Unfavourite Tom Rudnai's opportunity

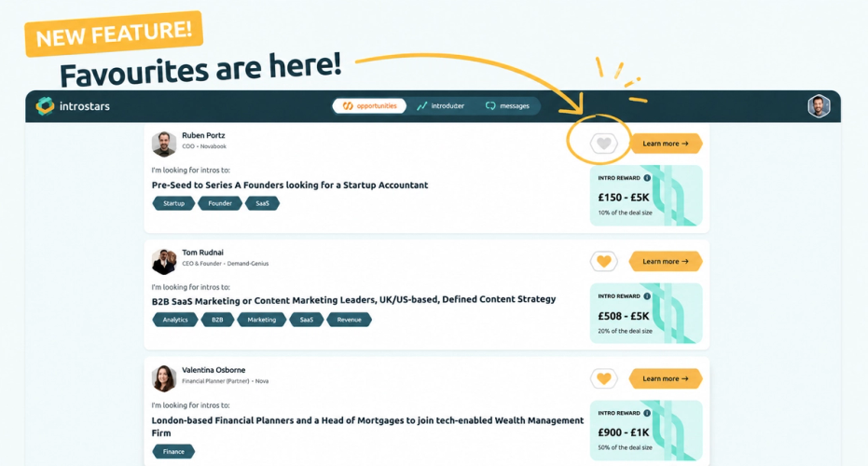coord(603,261)
